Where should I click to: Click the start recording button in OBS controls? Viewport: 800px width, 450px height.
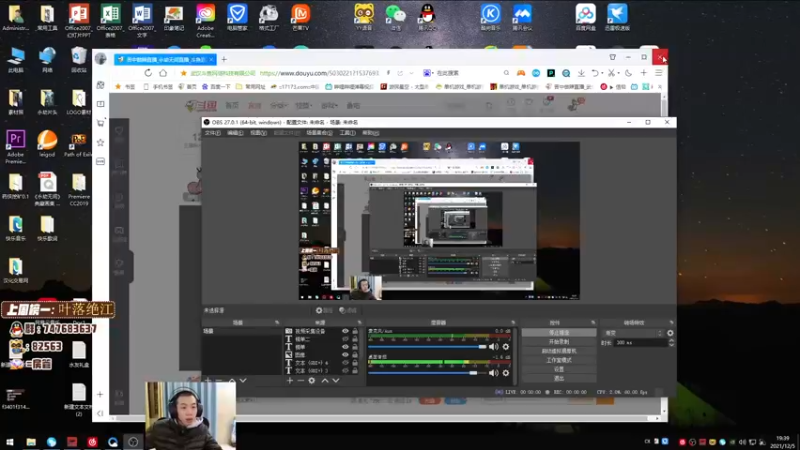click(559, 342)
